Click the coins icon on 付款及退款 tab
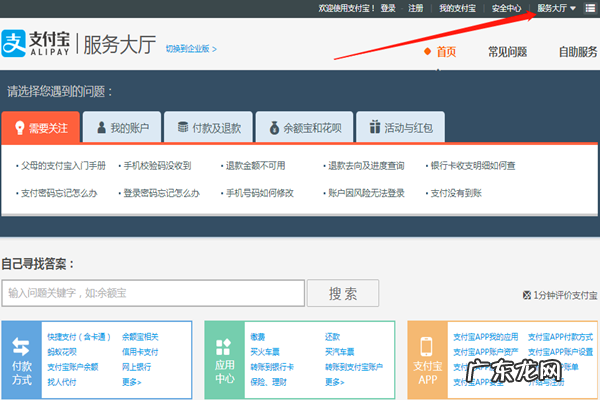Viewport: 600px width, 400px height. pos(183,127)
